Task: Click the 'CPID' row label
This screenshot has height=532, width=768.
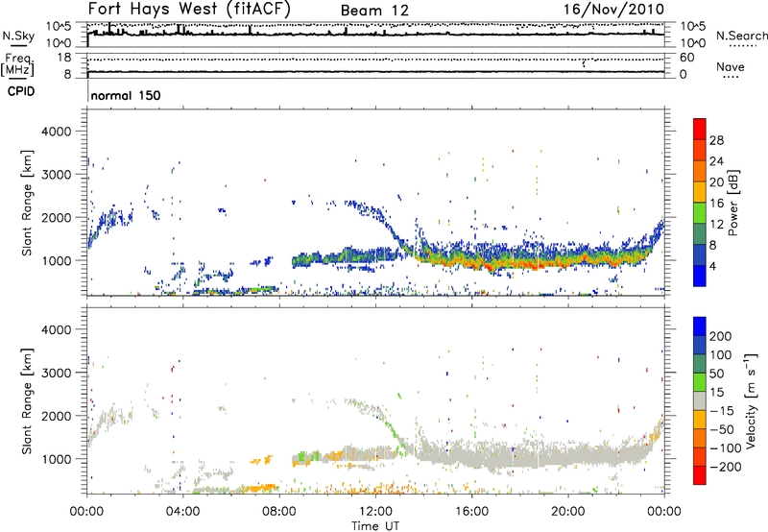Action: [21, 91]
